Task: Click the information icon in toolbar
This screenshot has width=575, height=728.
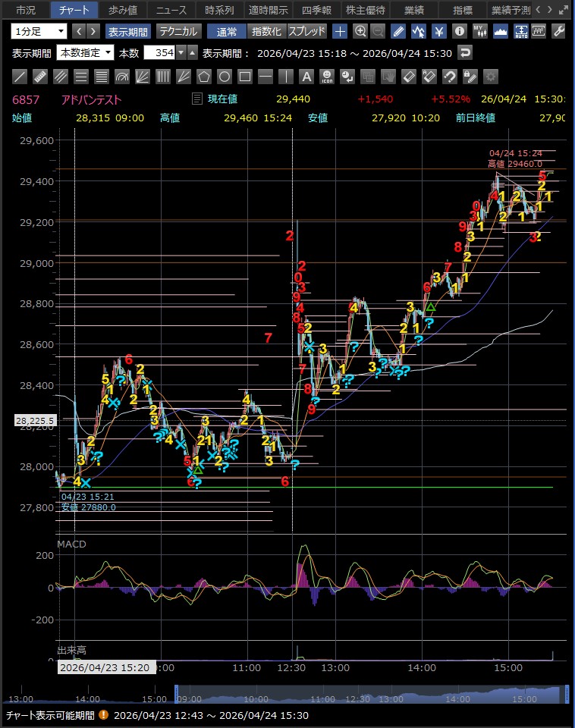Action: 459,31
